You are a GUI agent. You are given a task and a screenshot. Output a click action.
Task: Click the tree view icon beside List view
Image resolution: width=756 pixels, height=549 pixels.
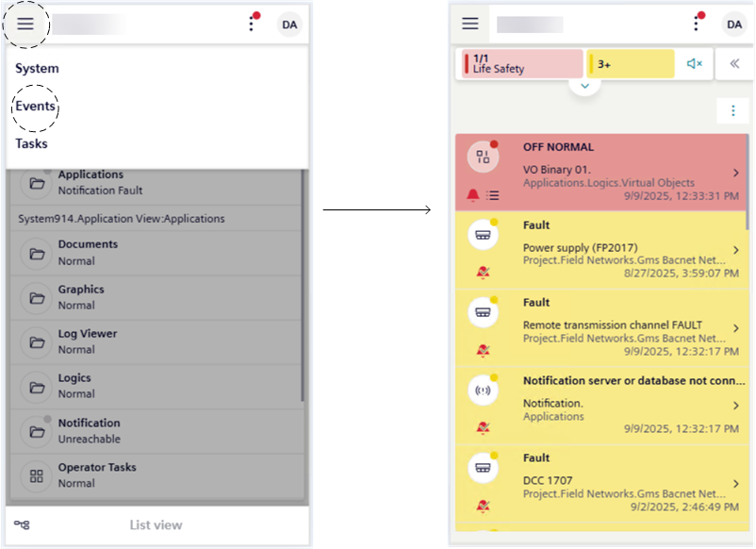pos(22,524)
